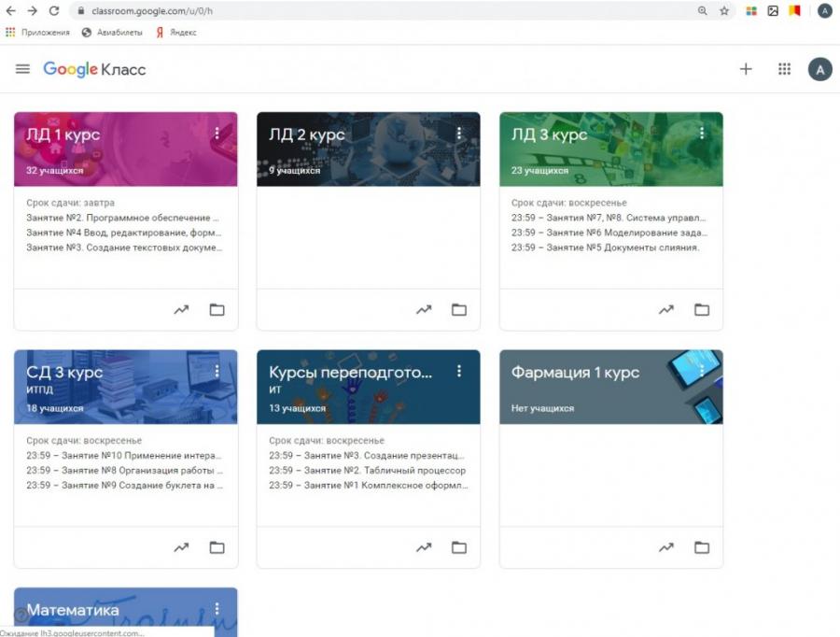Open assignment Занятие №3. Создание презентац...

tap(367, 455)
